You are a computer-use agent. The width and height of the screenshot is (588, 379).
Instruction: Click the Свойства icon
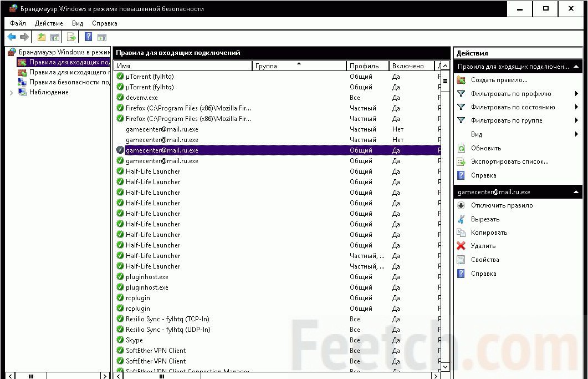461,260
